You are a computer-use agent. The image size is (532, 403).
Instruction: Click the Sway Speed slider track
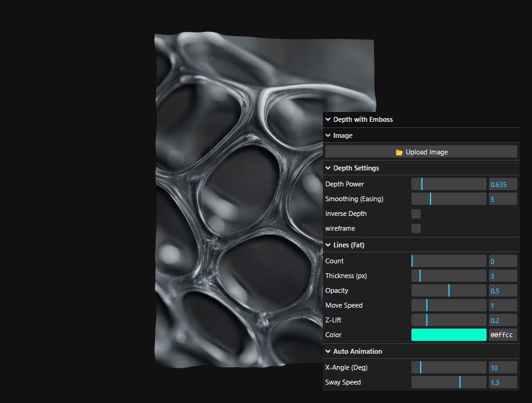click(448, 382)
